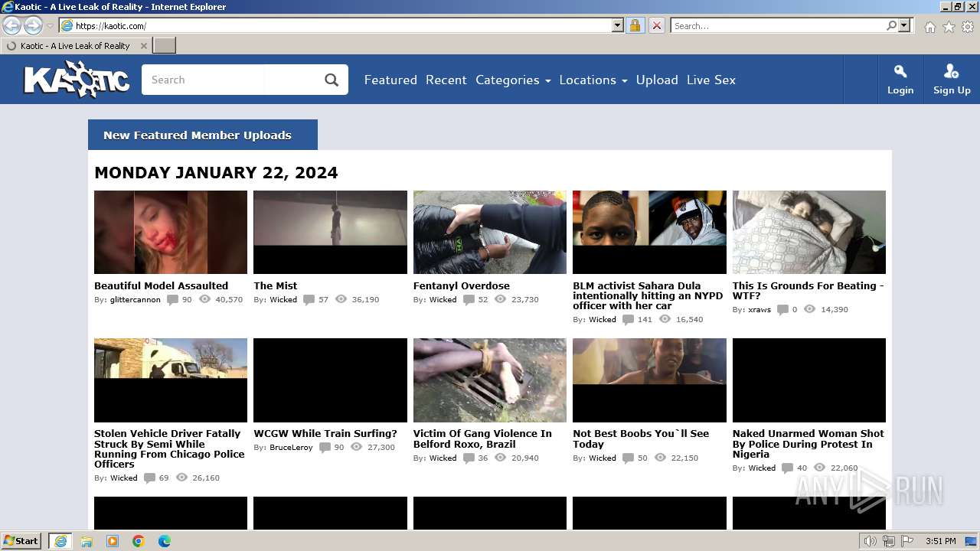This screenshot has height=551, width=980.
Task: Open the Featured nav link
Action: point(390,80)
